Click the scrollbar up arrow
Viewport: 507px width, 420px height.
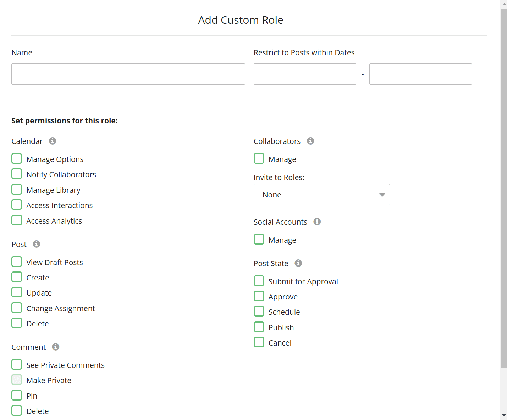(504, 4)
